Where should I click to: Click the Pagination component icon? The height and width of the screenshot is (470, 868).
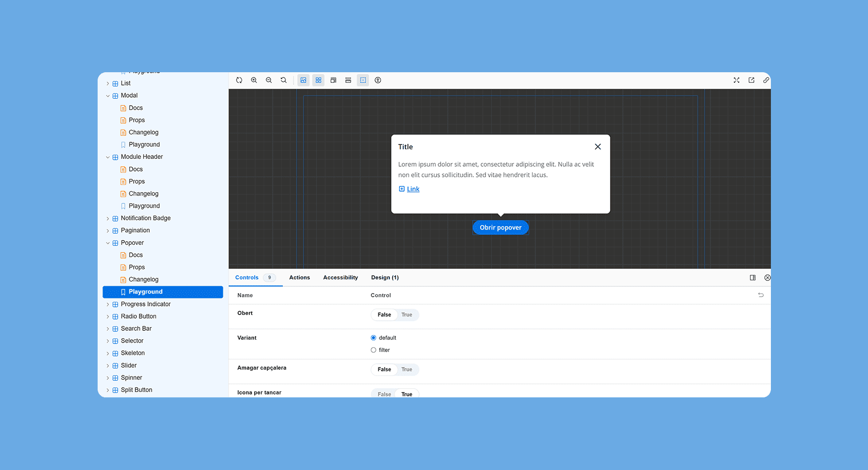click(115, 231)
